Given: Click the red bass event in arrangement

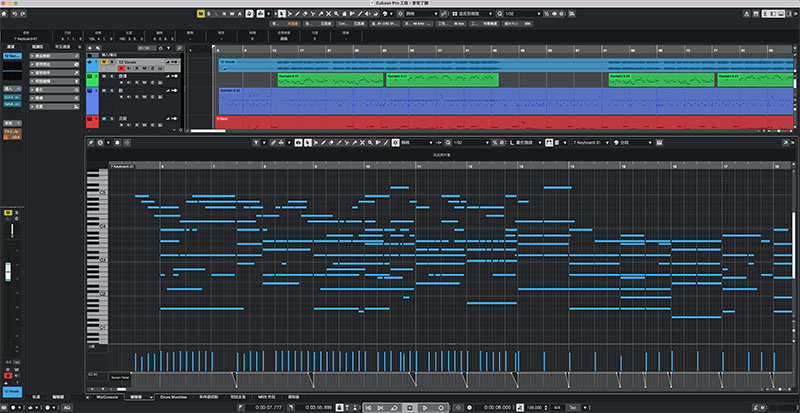Looking at the screenshot, I should [x=504, y=122].
